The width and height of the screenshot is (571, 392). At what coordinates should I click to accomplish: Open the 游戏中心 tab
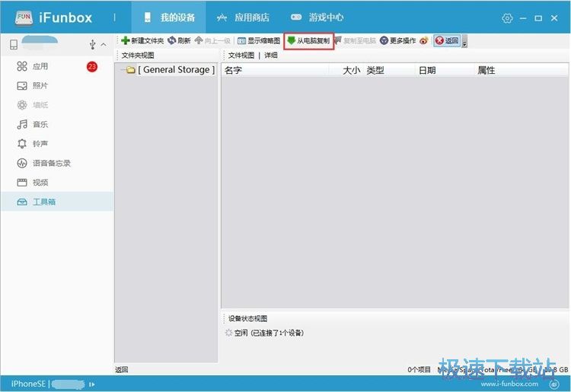click(x=317, y=17)
